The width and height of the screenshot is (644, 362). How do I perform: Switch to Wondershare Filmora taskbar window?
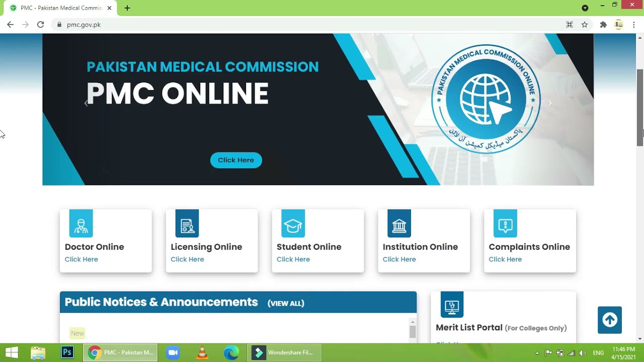284,352
